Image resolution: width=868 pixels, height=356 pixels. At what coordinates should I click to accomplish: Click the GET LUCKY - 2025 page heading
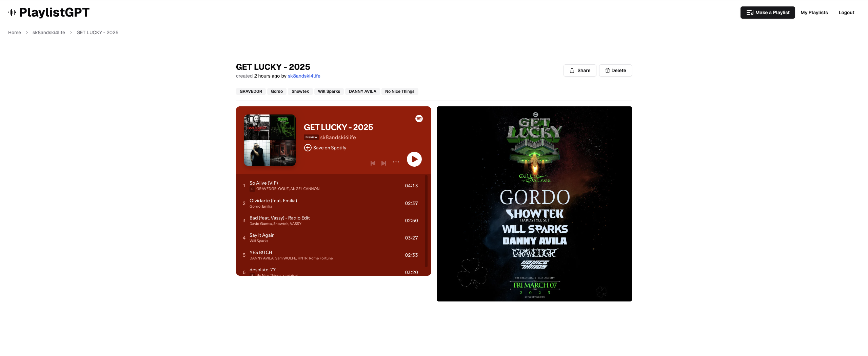(x=273, y=67)
